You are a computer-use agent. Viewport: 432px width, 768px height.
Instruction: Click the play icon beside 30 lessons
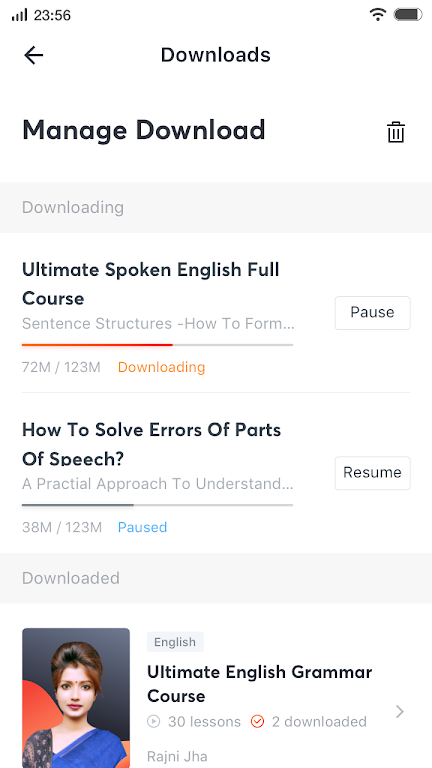[x=153, y=721]
